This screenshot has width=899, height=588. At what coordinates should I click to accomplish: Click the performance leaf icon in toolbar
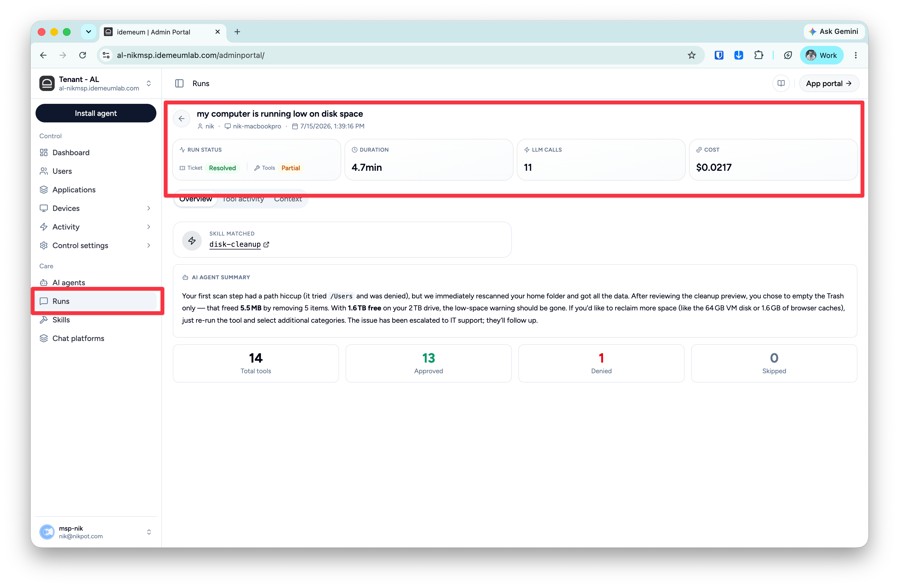[x=787, y=55]
